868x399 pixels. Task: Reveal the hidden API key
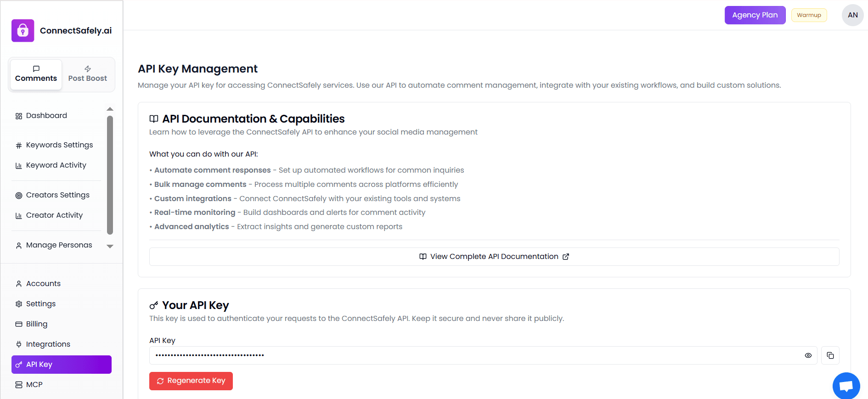[808, 355]
